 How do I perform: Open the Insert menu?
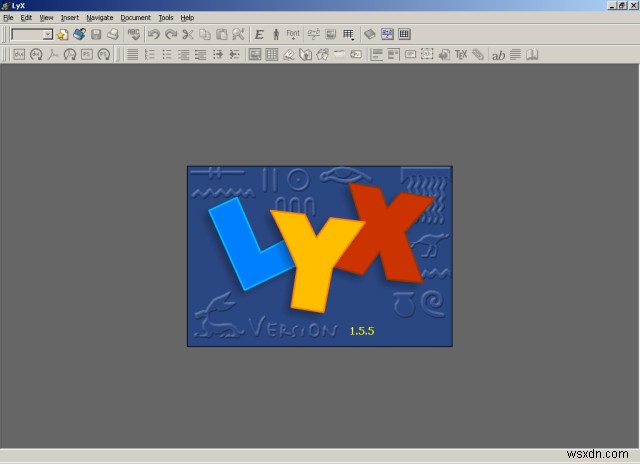click(x=70, y=18)
